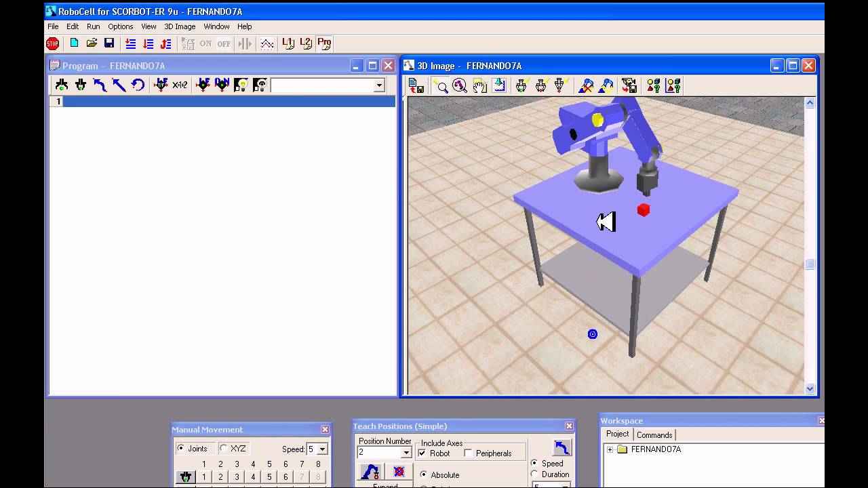Click Run Single Line icon
Viewport: 868px width, 488px height.
131,43
